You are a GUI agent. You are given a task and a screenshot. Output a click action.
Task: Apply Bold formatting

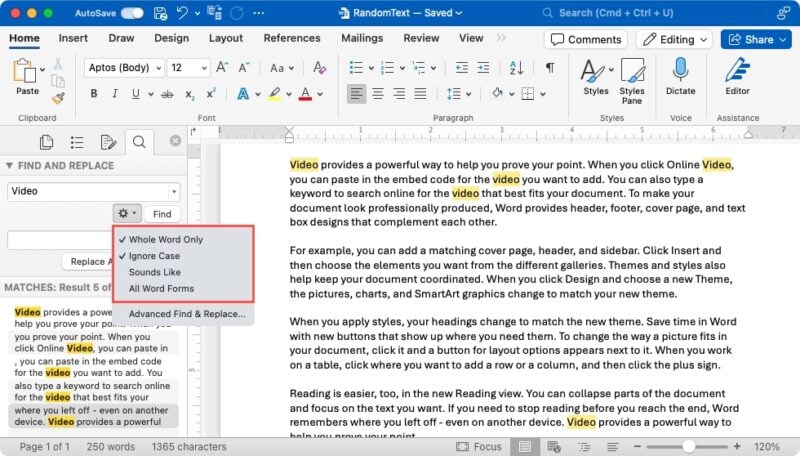[x=94, y=94]
